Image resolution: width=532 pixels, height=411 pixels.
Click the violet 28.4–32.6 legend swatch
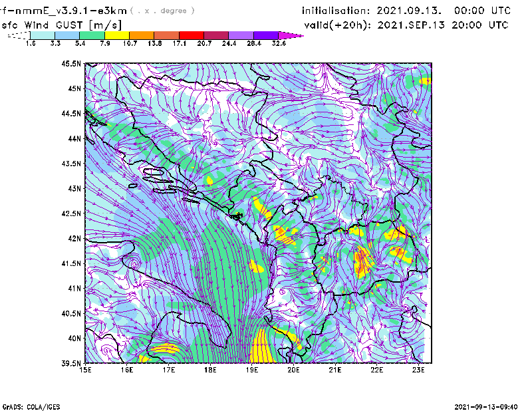(x=265, y=35)
